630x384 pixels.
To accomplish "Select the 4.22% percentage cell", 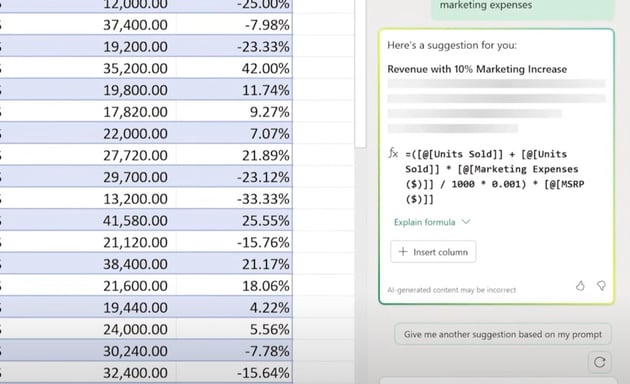I will tap(234, 307).
